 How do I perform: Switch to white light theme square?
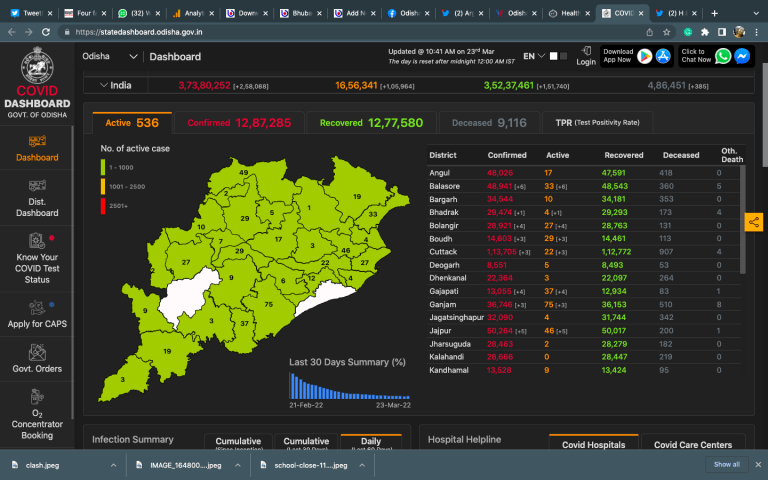(553, 57)
